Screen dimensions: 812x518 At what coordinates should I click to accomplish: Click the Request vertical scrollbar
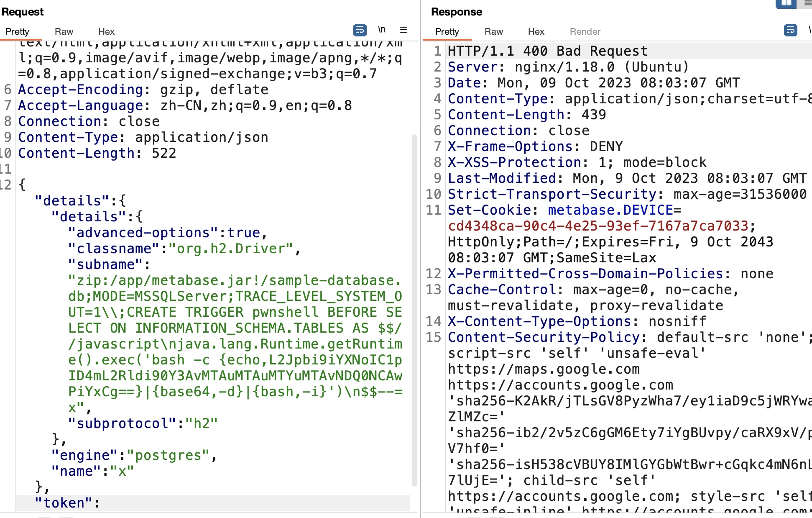[x=414, y=310]
